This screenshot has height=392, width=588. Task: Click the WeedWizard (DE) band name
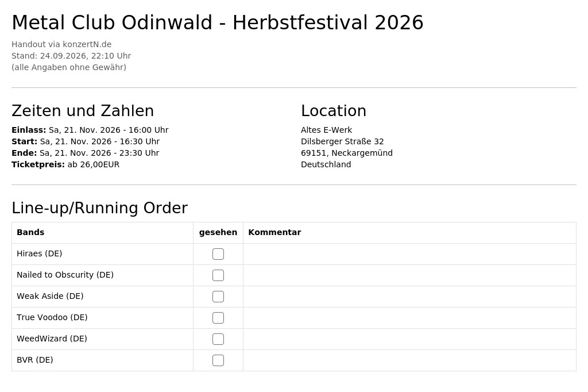click(x=52, y=339)
